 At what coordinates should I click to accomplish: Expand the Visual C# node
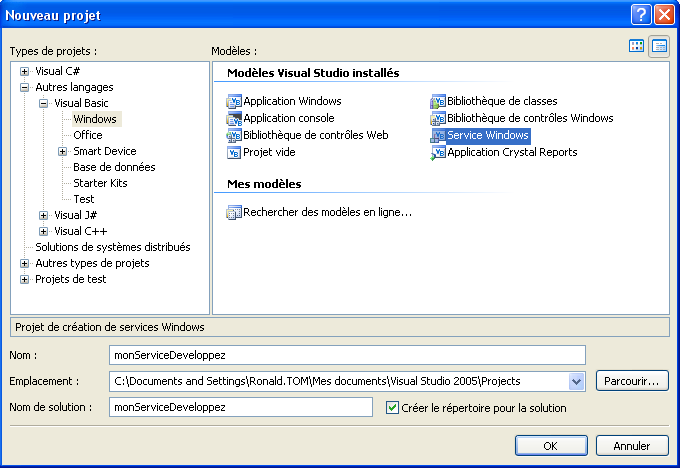click(25, 71)
